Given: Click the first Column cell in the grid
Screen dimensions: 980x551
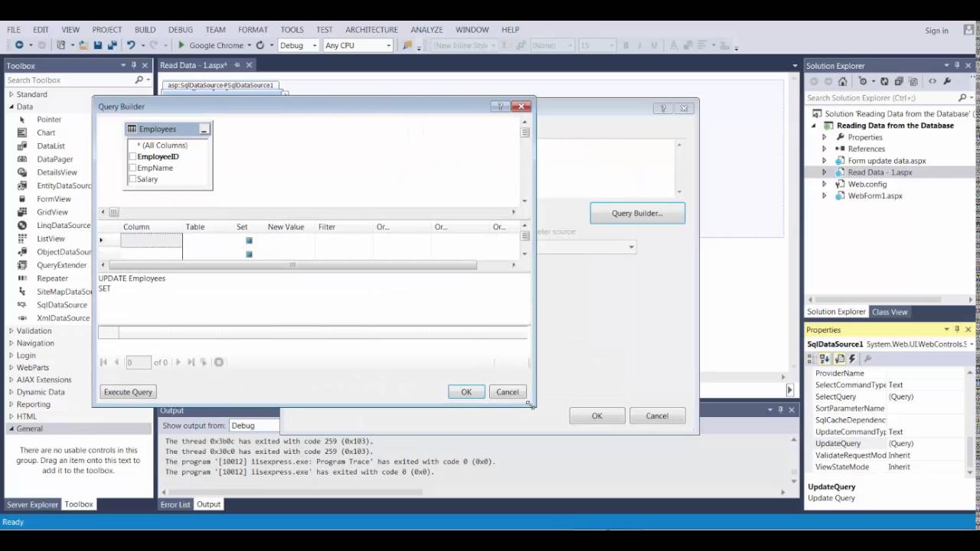Looking at the screenshot, I should 152,240.
